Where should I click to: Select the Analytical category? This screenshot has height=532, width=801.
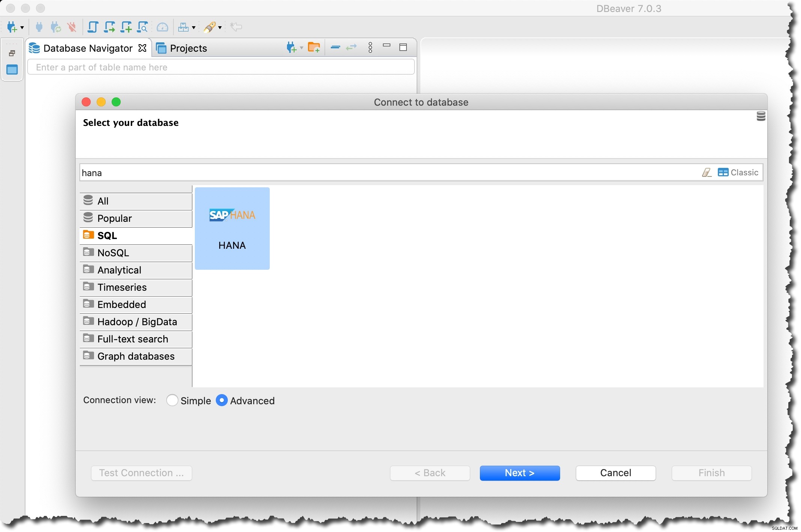pyautogui.click(x=136, y=270)
